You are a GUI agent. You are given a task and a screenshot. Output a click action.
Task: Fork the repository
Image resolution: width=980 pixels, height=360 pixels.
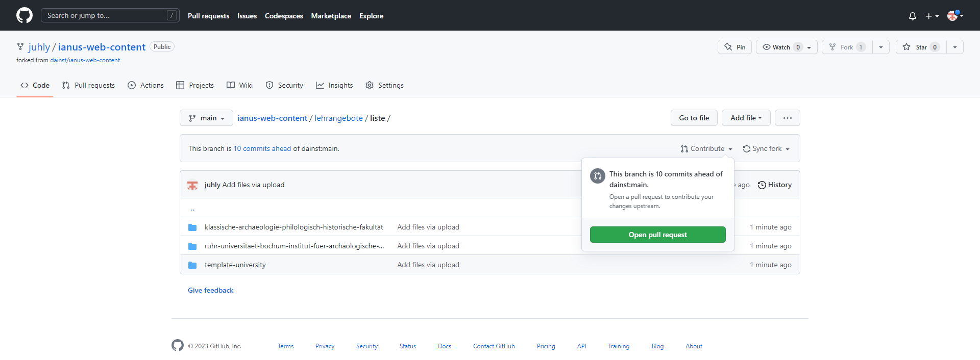pos(847,47)
